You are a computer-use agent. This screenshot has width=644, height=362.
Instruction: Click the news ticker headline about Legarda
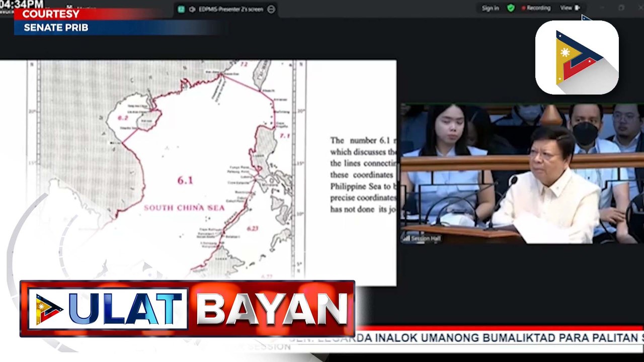pos(466,338)
